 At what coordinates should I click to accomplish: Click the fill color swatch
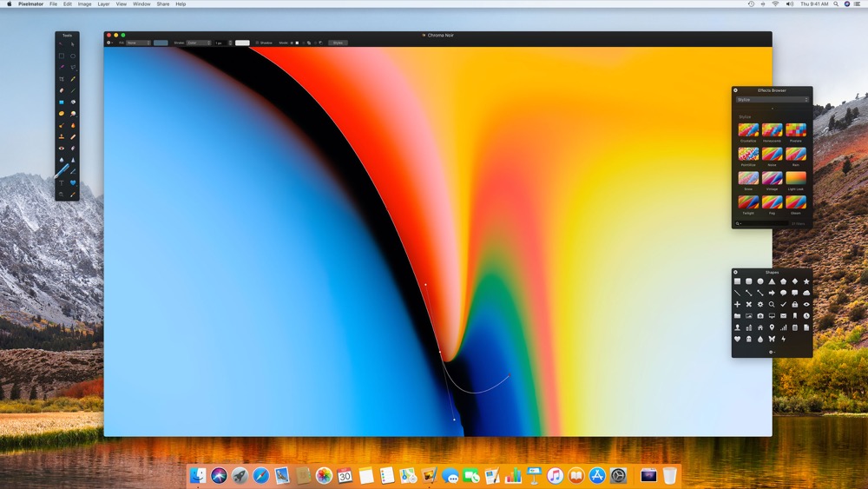[x=161, y=43]
